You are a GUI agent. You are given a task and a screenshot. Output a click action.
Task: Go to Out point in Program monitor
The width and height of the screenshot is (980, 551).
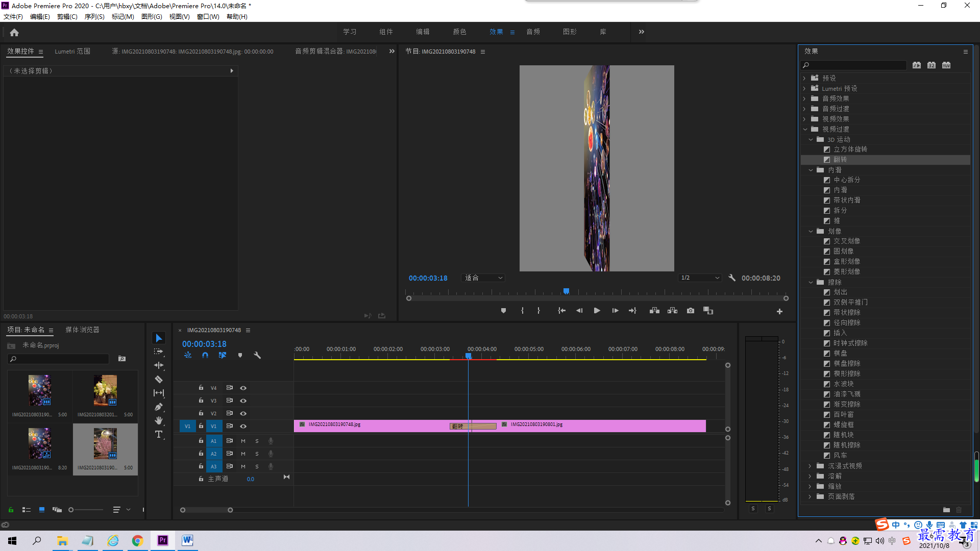click(x=632, y=311)
